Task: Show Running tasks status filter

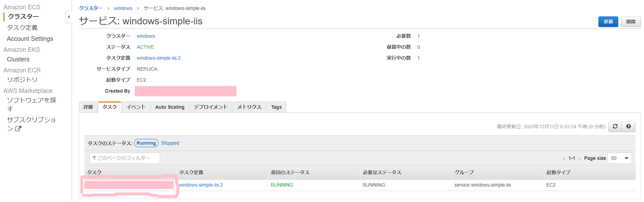Action: coord(146,143)
